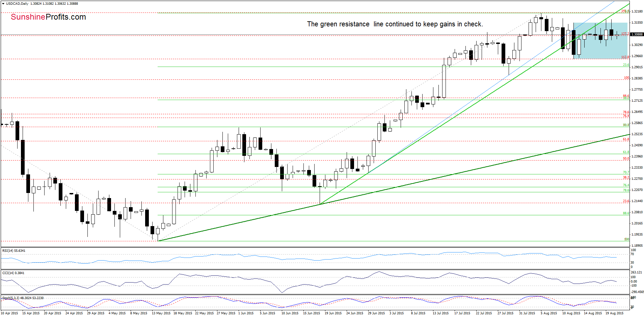Click the current price tag 1.30888
The width and height of the screenshot is (644, 316).
click(637, 34)
